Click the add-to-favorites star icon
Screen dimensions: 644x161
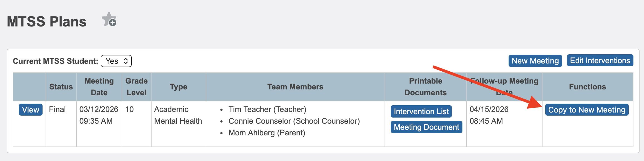[x=109, y=19]
